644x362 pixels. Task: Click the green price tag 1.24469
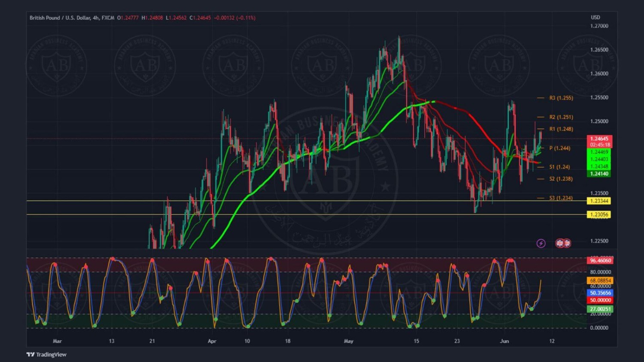pyautogui.click(x=599, y=152)
